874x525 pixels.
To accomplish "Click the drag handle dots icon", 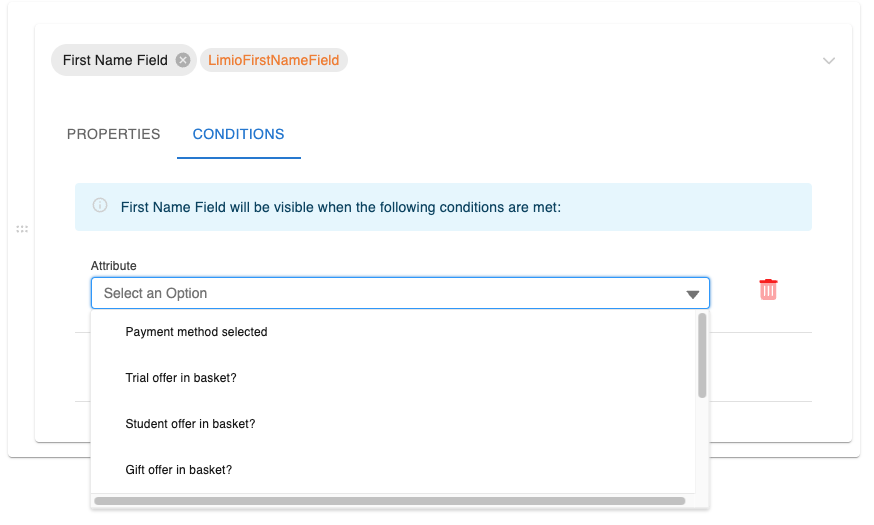I will pyautogui.click(x=22, y=230).
